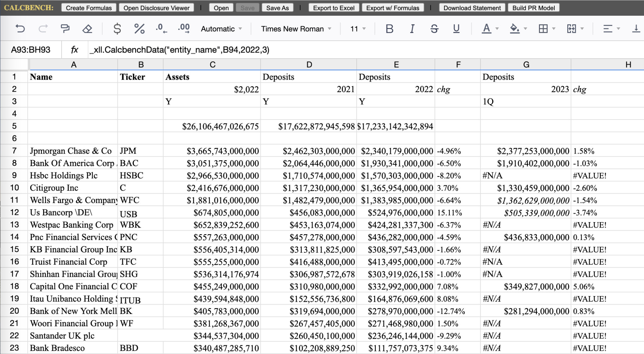
Task: Select the format painter tool
Action: click(x=65, y=29)
